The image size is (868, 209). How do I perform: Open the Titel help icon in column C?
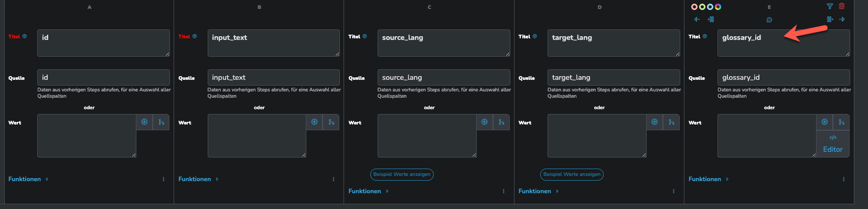pyautogui.click(x=365, y=36)
